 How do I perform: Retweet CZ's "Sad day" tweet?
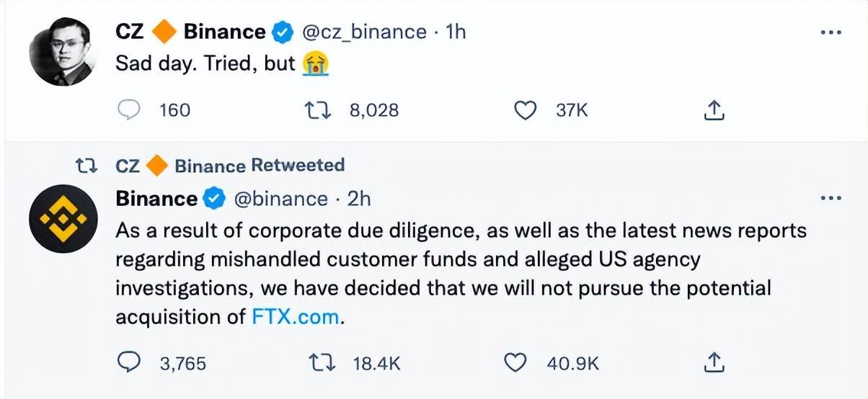pos(316,110)
